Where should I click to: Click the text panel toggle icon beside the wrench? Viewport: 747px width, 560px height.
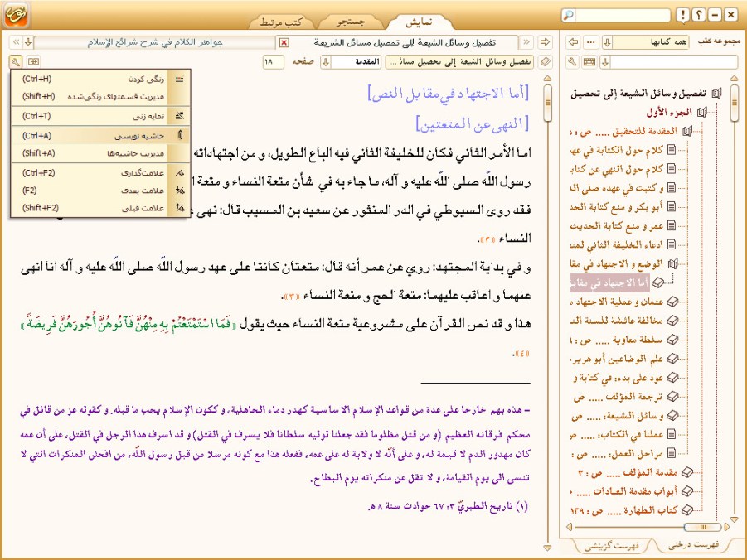tap(34, 61)
